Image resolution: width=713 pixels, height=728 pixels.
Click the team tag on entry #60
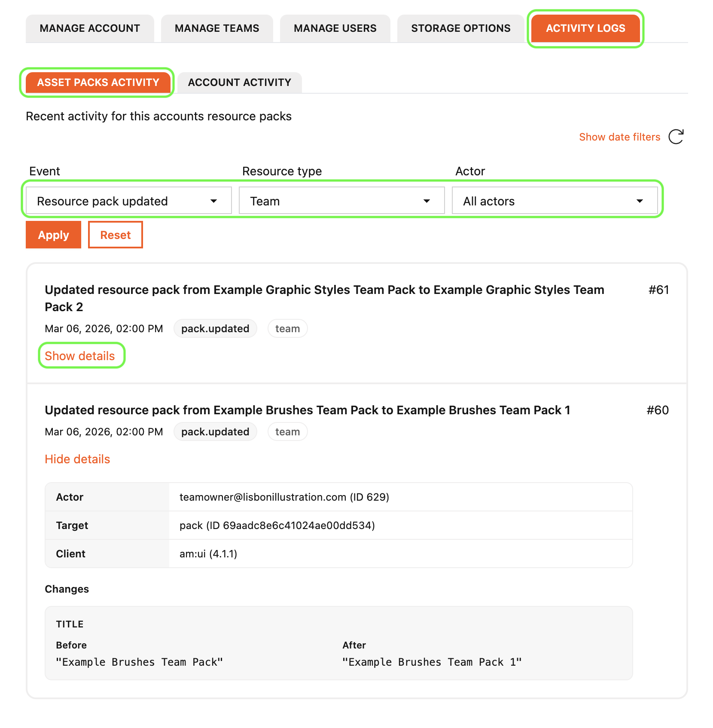287,432
